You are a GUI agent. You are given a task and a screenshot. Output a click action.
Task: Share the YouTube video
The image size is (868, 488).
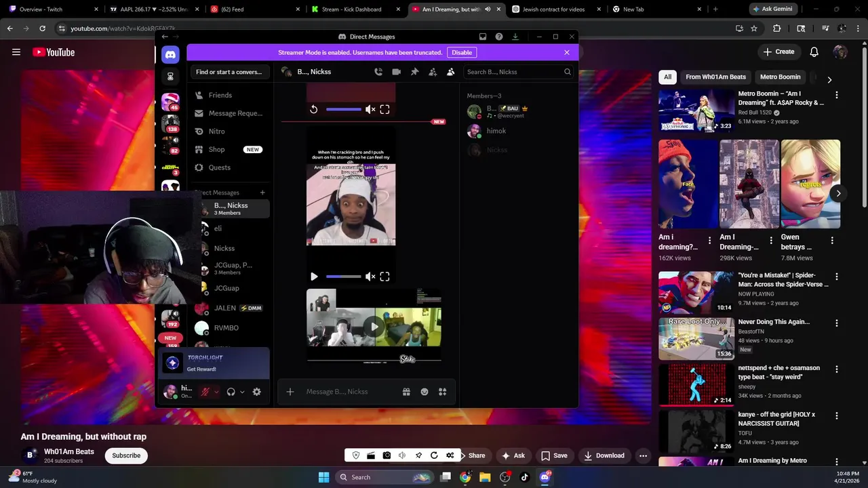click(x=473, y=455)
